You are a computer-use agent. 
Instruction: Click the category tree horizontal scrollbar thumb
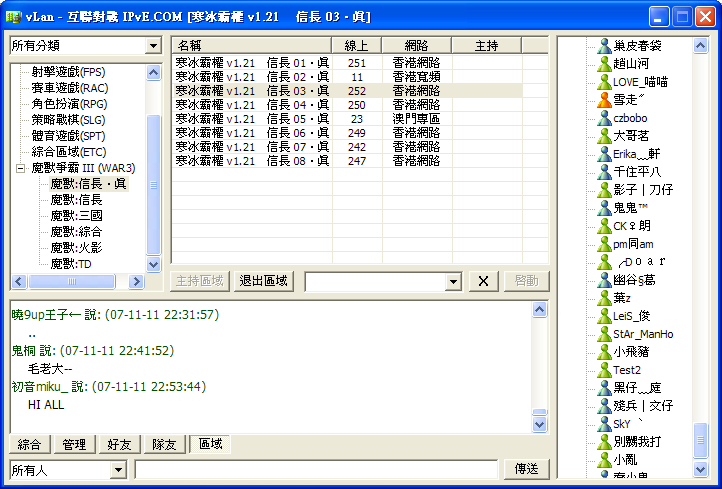[72, 281]
